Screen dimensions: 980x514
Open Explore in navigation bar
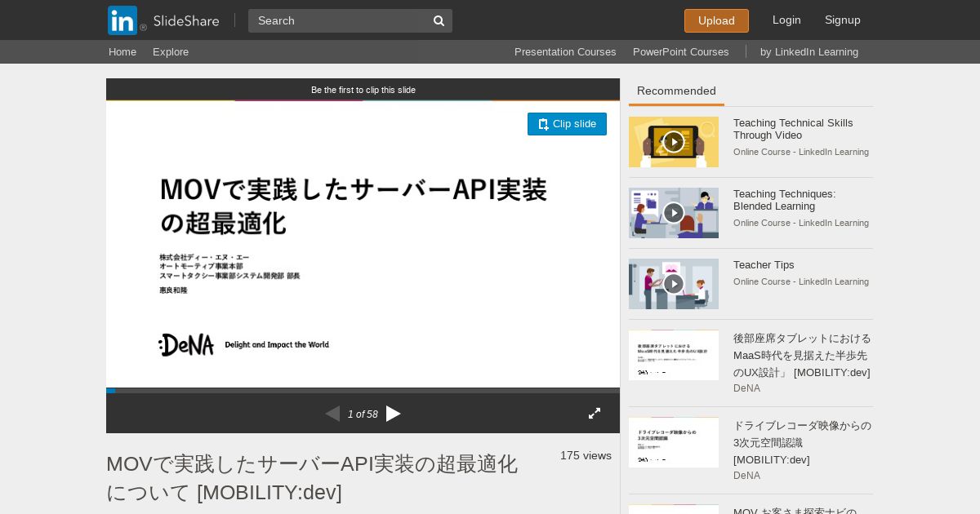[171, 51]
